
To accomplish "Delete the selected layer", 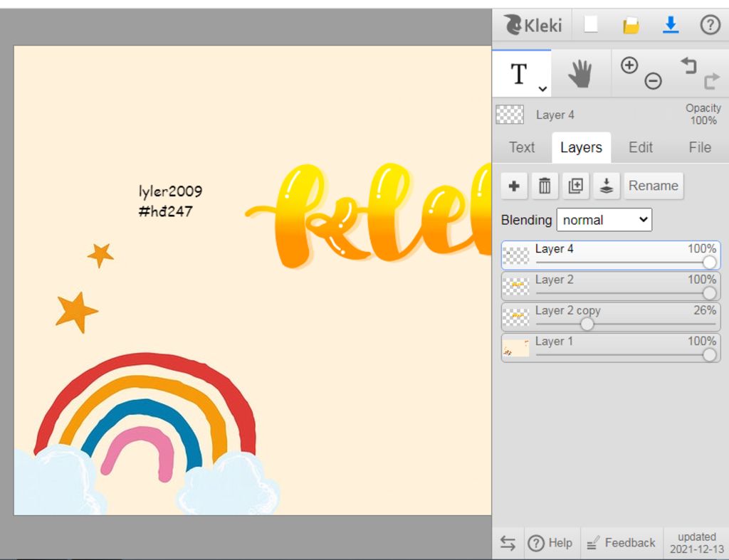I will (x=545, y=186).
